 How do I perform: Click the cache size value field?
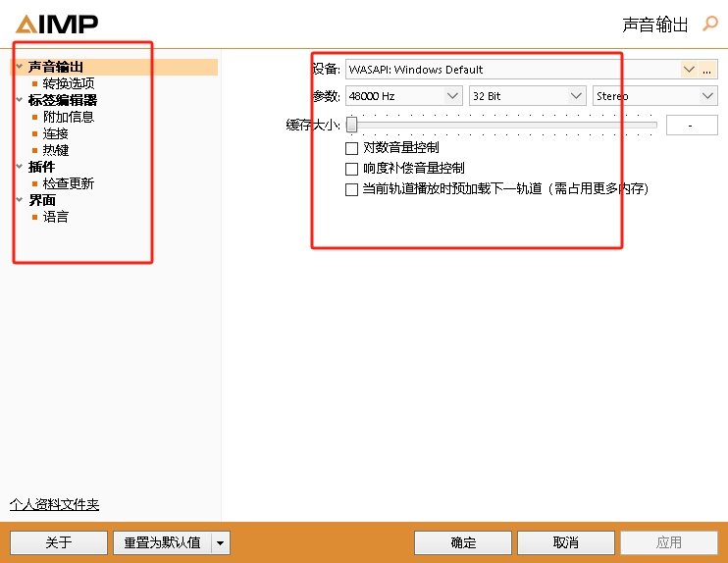(x=692, y=126)
